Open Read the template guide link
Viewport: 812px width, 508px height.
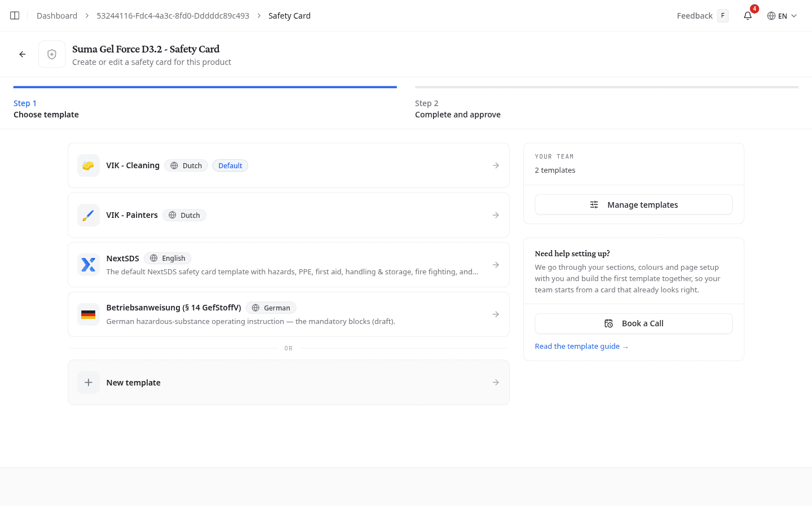(x=581, y=347)
